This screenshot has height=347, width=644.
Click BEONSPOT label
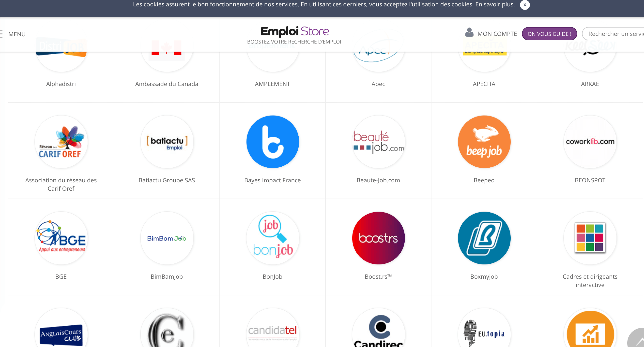click(x=590, y=180)
